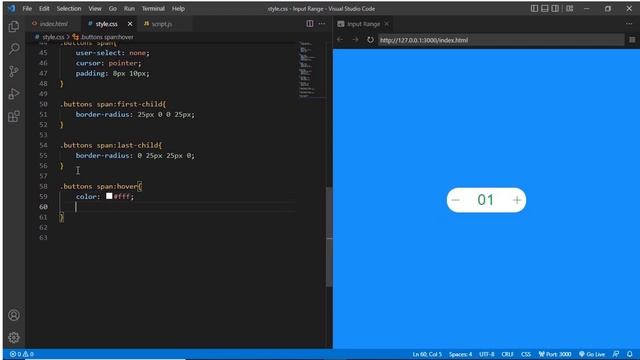Click Ln 60, Col 5 status item
640x360 pixels.
pos(427,354)
